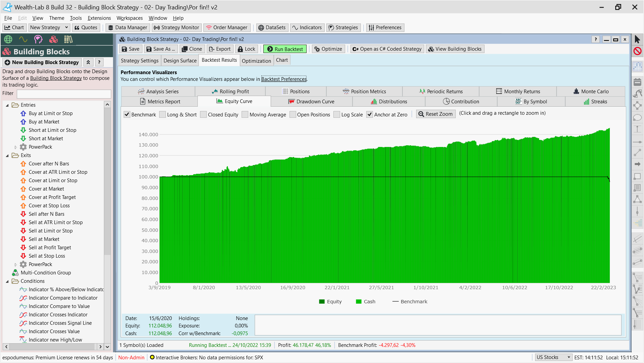The width and height of the screenshot is (644, 363).
Task: Click the green Run Backtest button
Action: click(x=285, y=49)
